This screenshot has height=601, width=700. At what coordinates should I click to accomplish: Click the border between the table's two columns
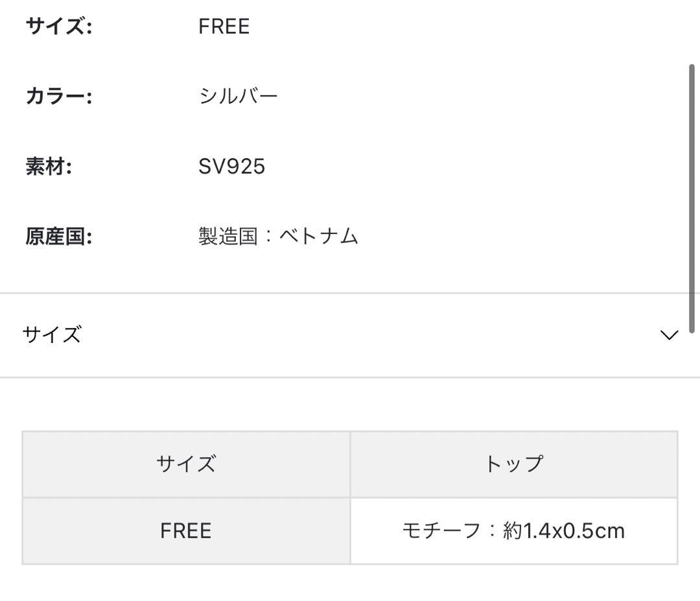(350, 498)
